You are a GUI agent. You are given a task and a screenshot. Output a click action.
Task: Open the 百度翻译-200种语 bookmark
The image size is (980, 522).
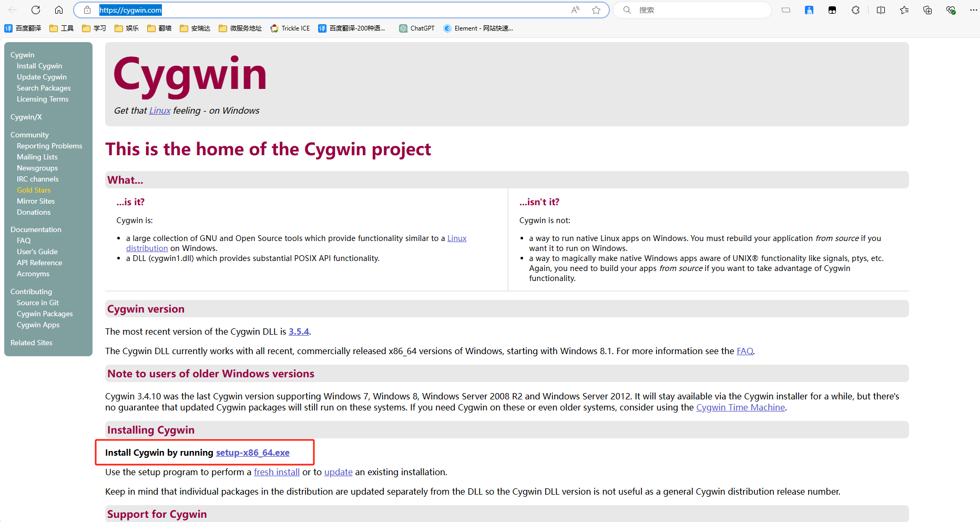(352, 28)
